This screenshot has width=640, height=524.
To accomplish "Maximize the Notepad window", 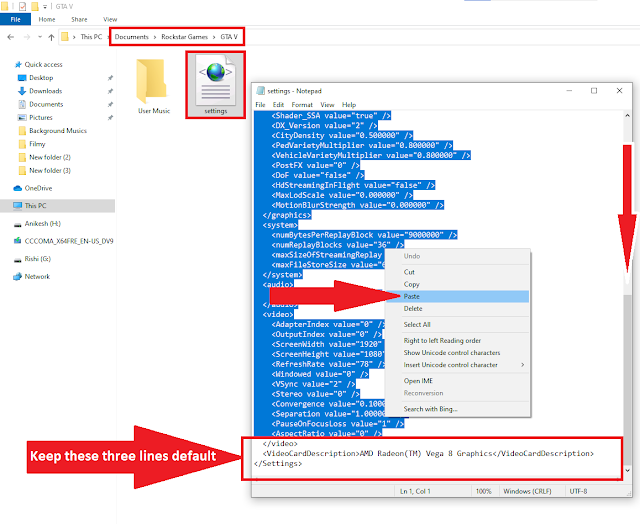I will click(x=594, y=91).
